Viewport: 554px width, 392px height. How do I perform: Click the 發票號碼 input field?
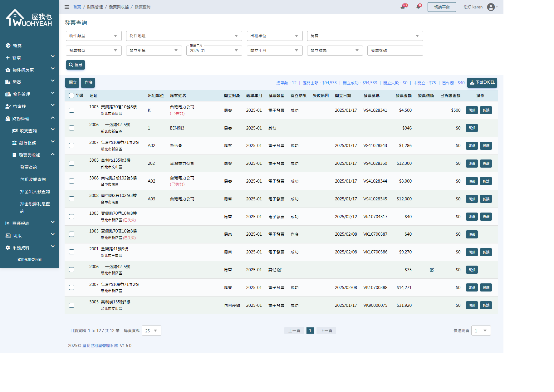click(395, 51)
